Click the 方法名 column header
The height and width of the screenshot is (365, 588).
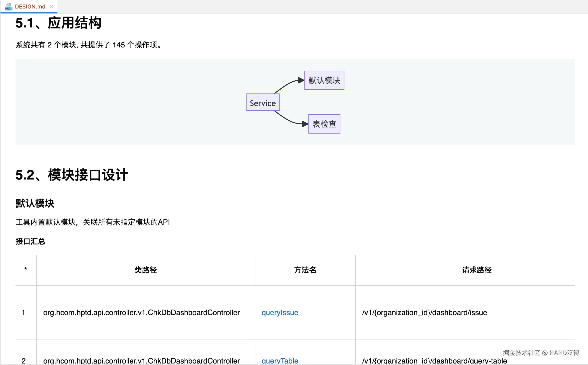(305, 270)
